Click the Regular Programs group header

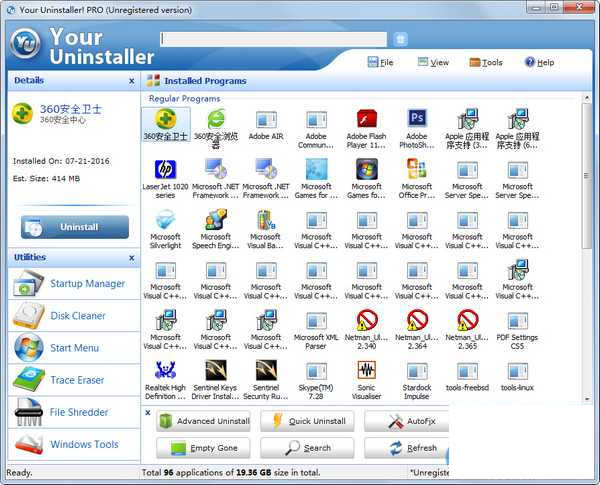(184, 98)
